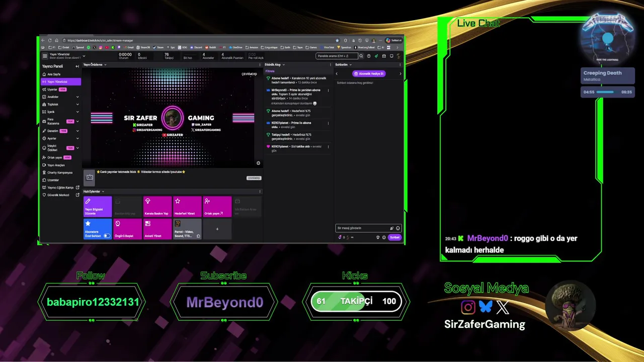Open the Hızlı Eylemler panel dropdown

coord(103,192)
